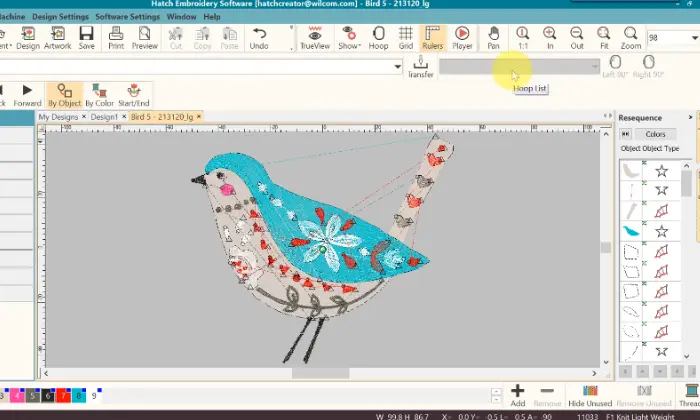Click the Cut toolbar icon
The width and height of the screenshot is (700, 420).
click(x=175, y=37)
